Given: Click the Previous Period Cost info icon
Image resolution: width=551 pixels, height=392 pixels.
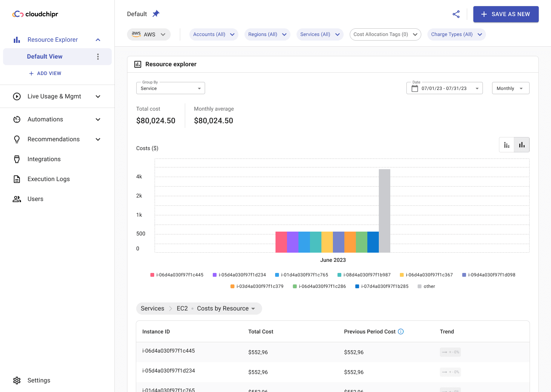Looking at the screenshot, I should point(401,332).
